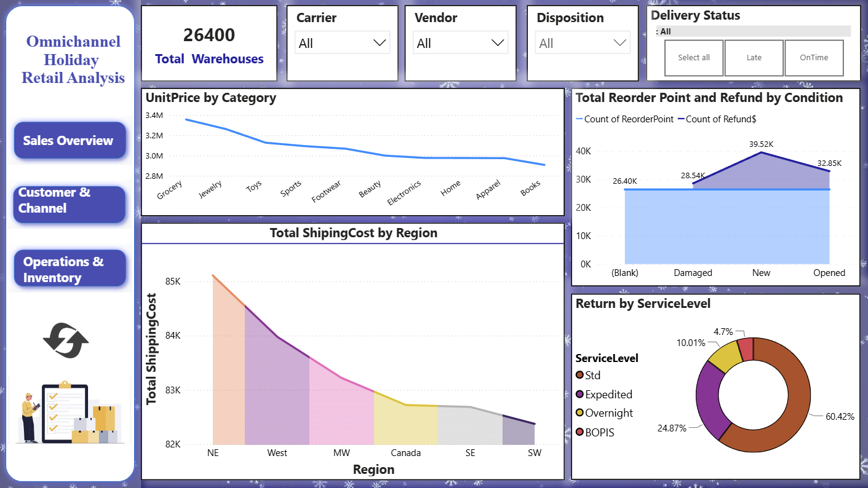
Task: Go to the Sales Overview page
Action: pos(70,140)
